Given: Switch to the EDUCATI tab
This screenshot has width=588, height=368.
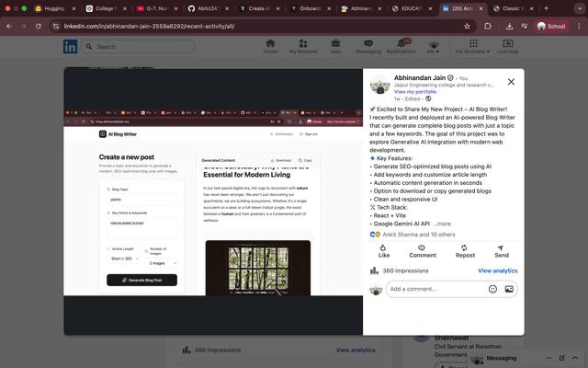Looking at the screenshot, I should pyautogui.click(x=412, y=8).
